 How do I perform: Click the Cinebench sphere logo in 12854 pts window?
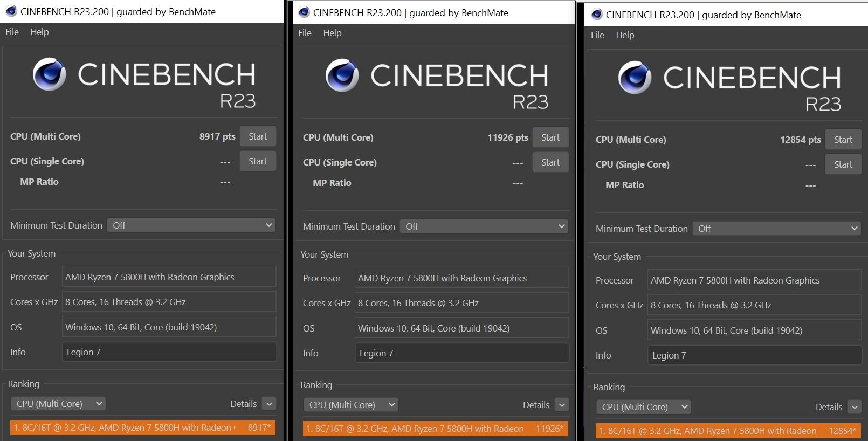(x=635, y=78)
